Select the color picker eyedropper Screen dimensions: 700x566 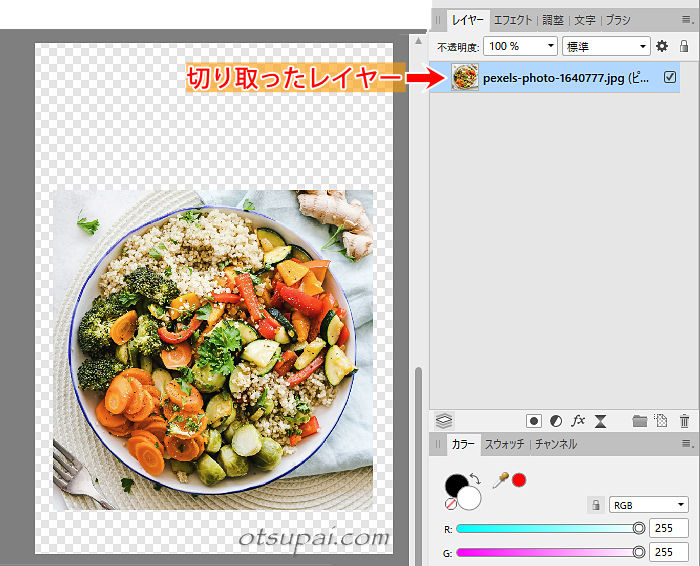(500, 481)
